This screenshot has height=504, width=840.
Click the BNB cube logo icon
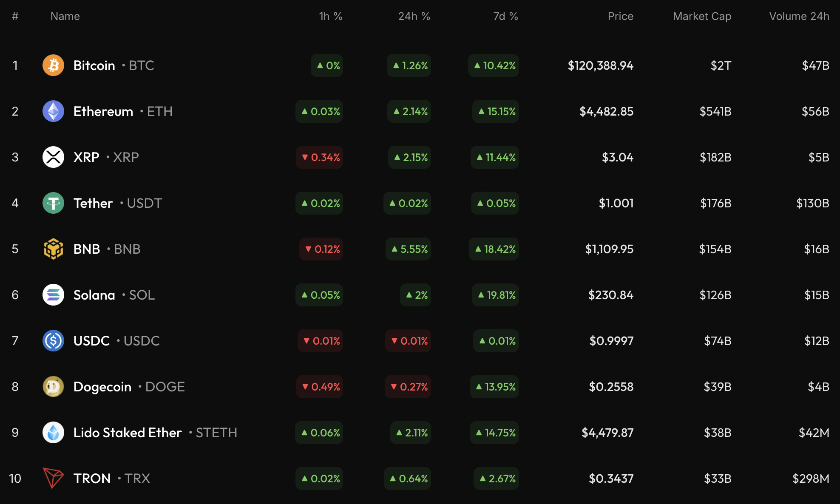[x=53, y=249]
